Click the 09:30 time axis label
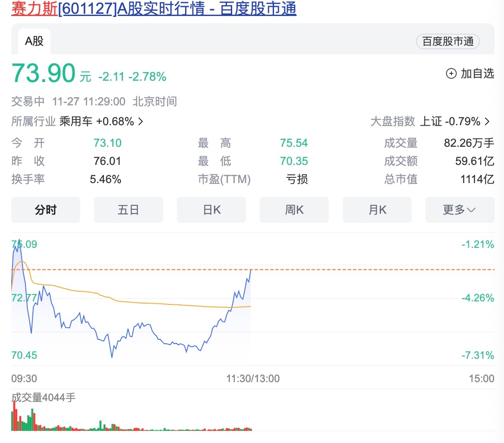 [24, 378]
